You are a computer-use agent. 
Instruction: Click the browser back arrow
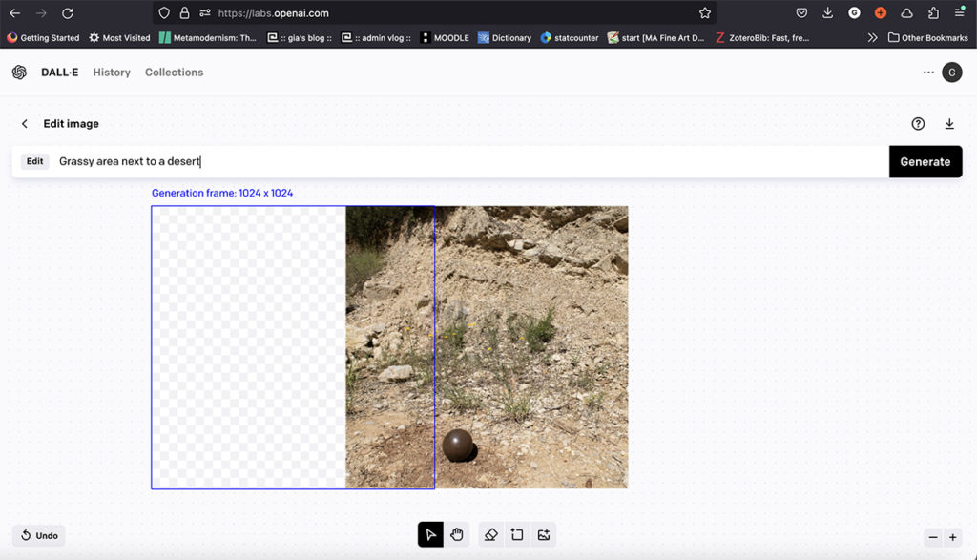[x=15, y=13]
